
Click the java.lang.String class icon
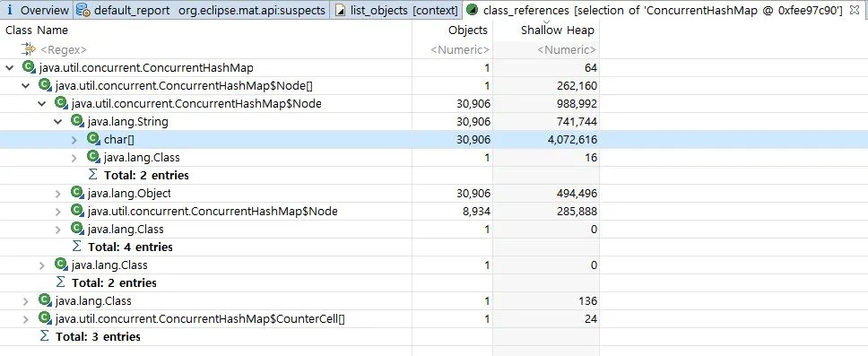(x=77, y=121)
